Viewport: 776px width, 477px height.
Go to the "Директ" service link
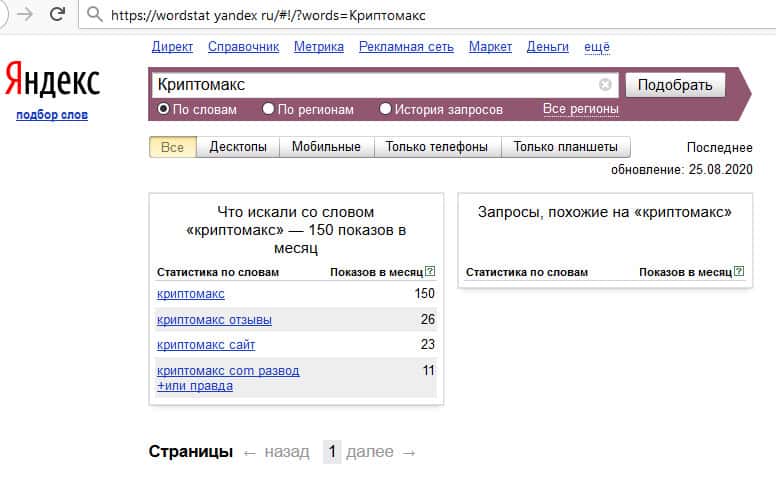coord(172,47)
